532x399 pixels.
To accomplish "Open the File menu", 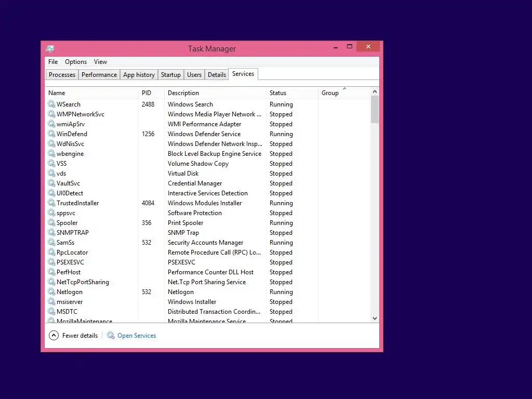I will click(53, 62).
